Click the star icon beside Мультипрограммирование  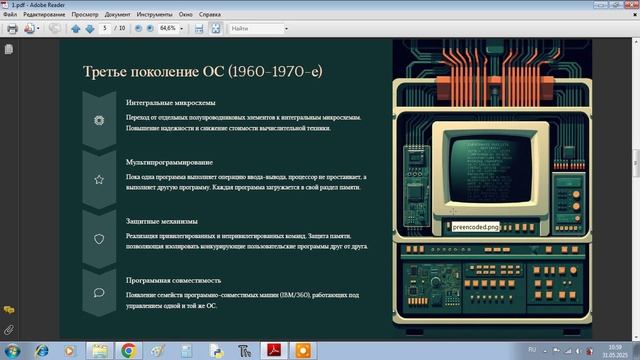pyautogui.click(x=99, y=180)
